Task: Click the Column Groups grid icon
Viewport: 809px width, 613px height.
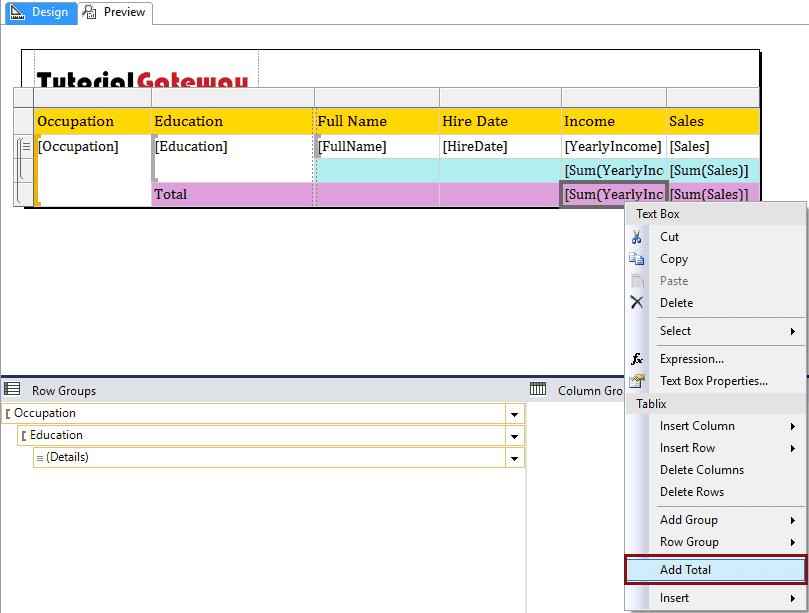Action: coord(538,390)
